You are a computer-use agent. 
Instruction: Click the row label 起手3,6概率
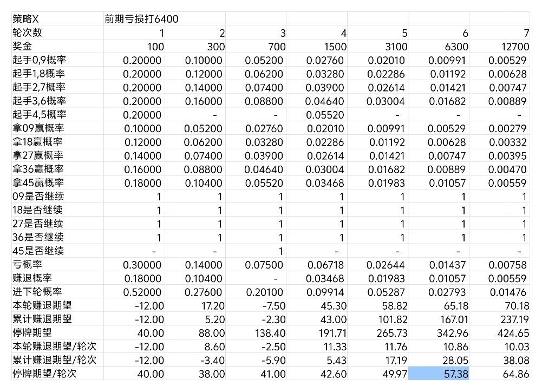coord(39,101)
